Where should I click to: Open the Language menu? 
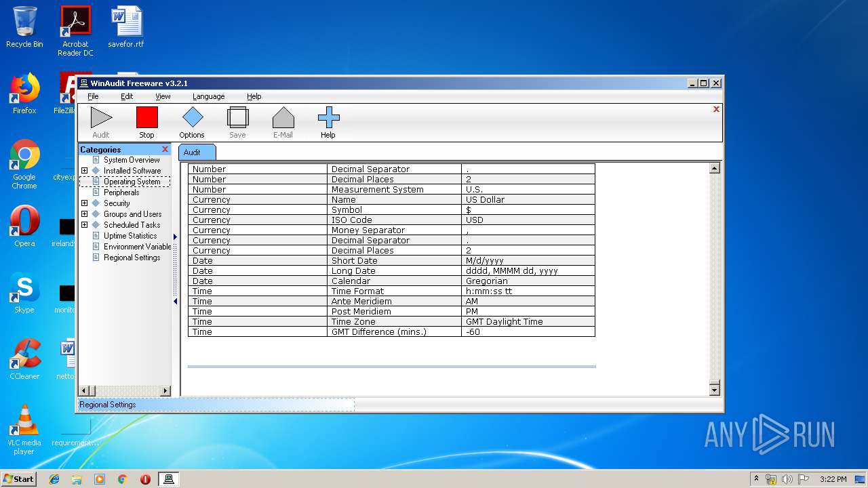[x=208, y=96]
